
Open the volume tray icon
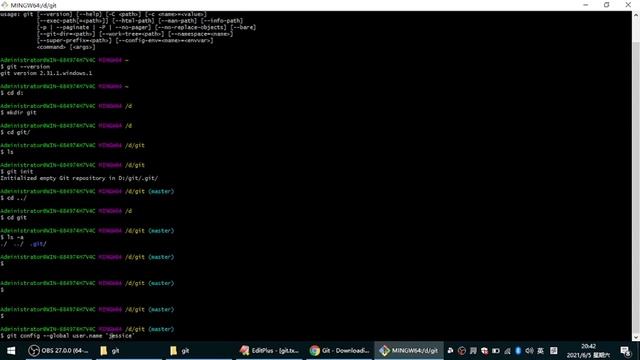(529, 351)
